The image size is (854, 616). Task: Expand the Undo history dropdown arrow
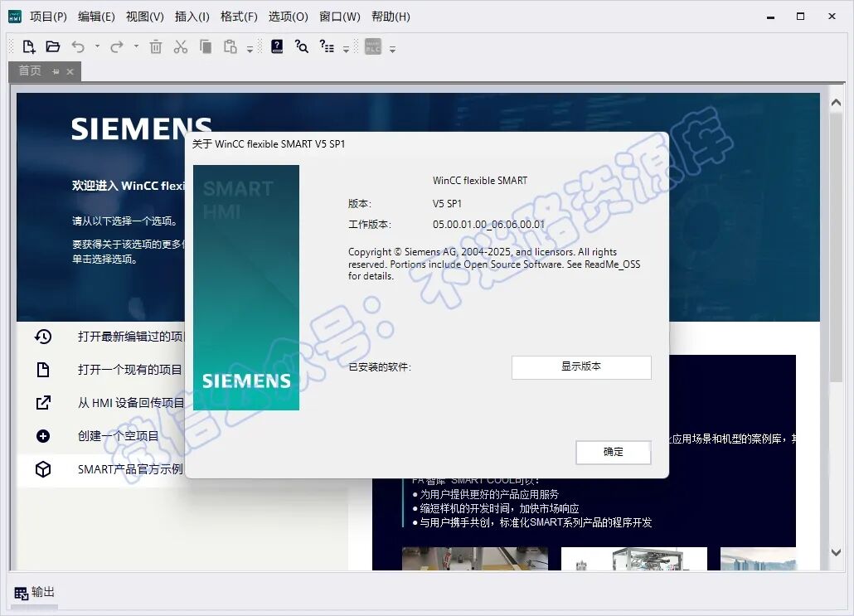pos(97,46)
